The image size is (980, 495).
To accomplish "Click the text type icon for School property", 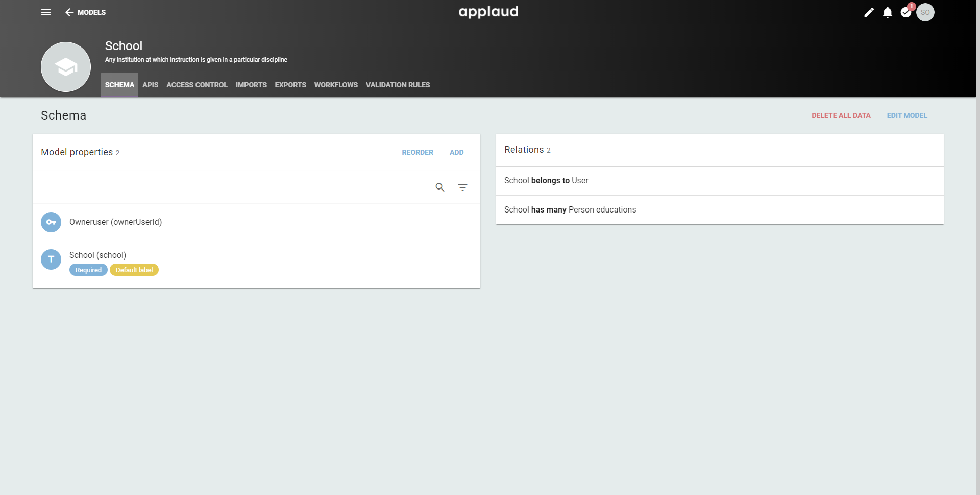I will 51,260.
